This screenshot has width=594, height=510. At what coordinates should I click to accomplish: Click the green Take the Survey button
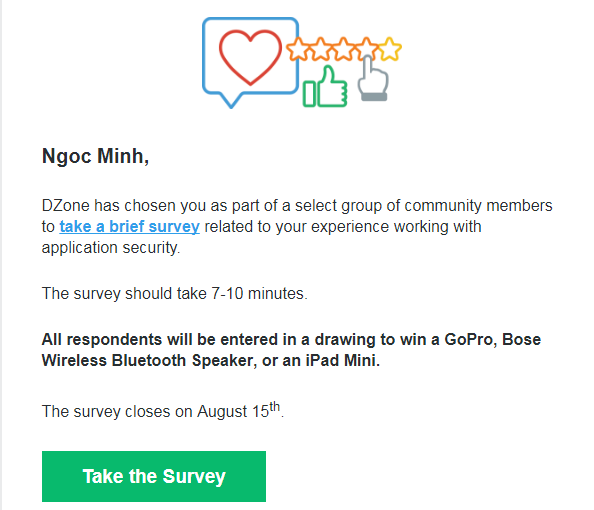(x=154, y=476)
